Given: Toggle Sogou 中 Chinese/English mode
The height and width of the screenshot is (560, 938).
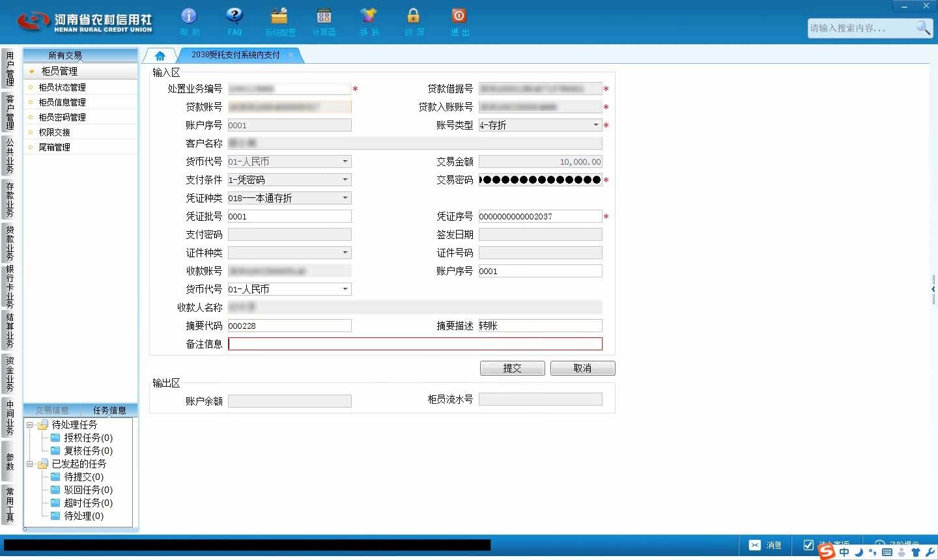Looking at the screenshot, I should pyautogui.click(x=844, y=552).
